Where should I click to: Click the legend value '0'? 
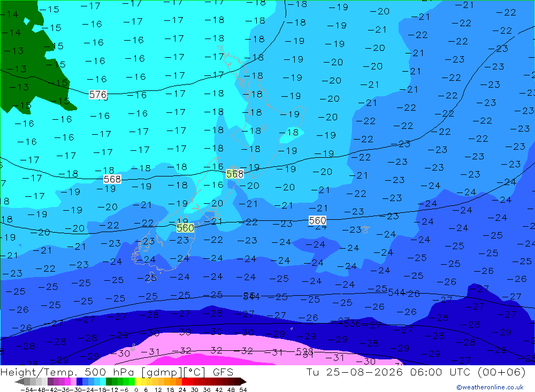(x=136, y=390)
